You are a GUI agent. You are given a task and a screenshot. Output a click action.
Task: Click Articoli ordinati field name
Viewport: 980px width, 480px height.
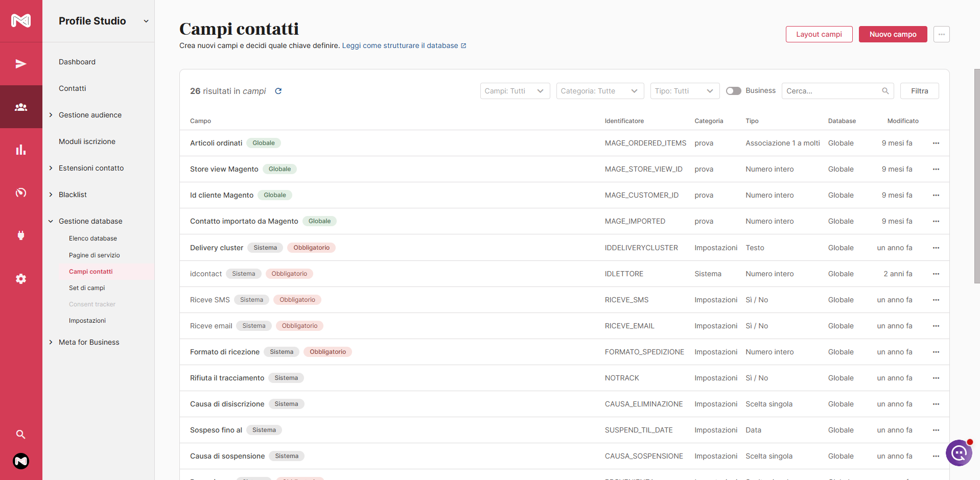[216, 143]
